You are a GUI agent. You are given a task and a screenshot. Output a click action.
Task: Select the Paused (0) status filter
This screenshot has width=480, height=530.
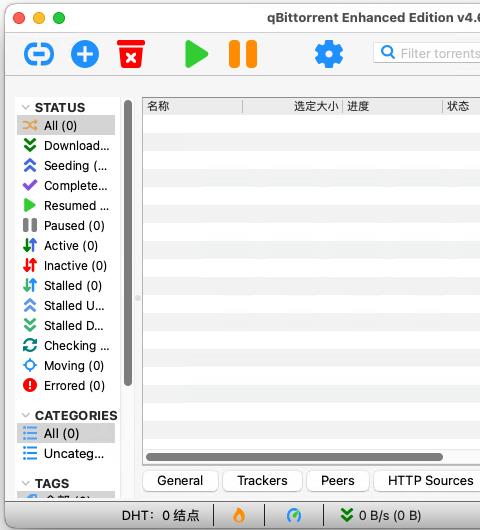[x=66, y=225]
